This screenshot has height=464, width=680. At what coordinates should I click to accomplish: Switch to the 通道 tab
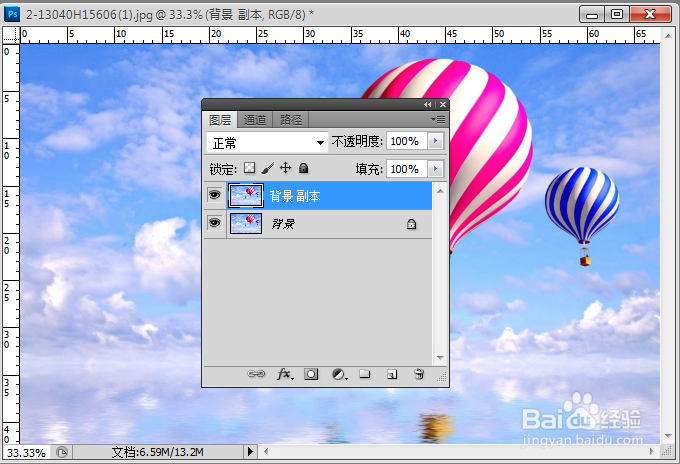click(255, 120)
